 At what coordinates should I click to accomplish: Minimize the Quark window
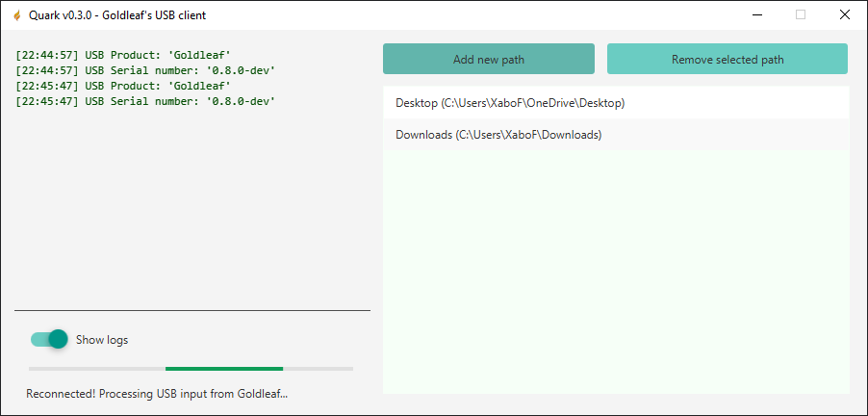coord(757,15)
